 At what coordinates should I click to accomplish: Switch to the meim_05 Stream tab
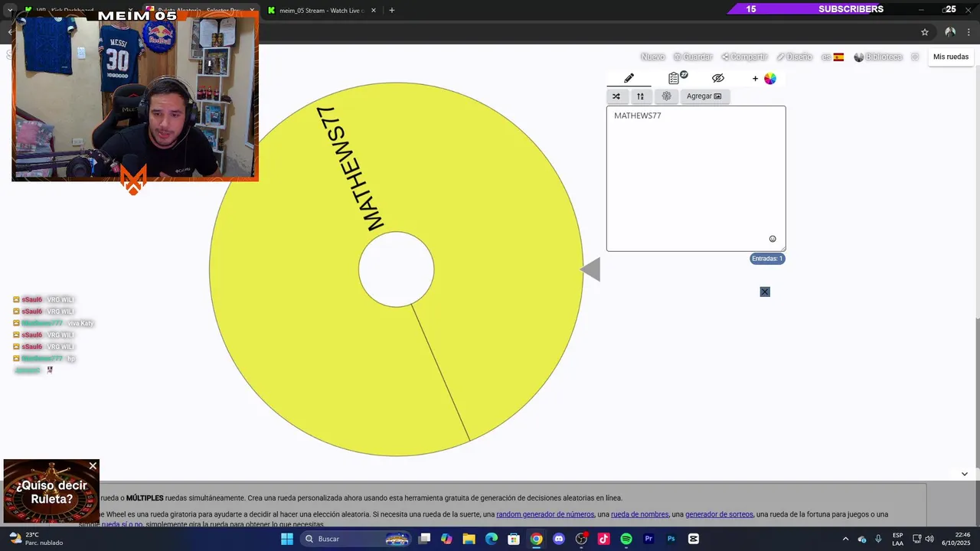click(322, 11)
